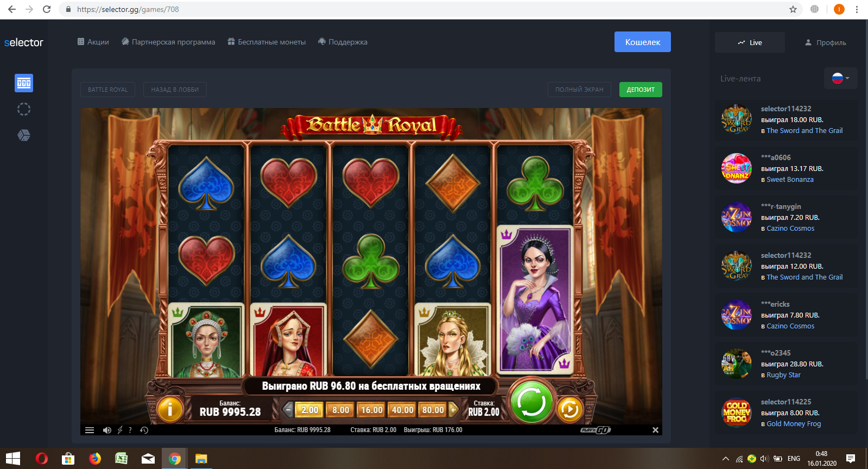Viewport: 868px width, 469px height.
Task: Select the 8.00 bet amount
Action: (x=341, y=410)
